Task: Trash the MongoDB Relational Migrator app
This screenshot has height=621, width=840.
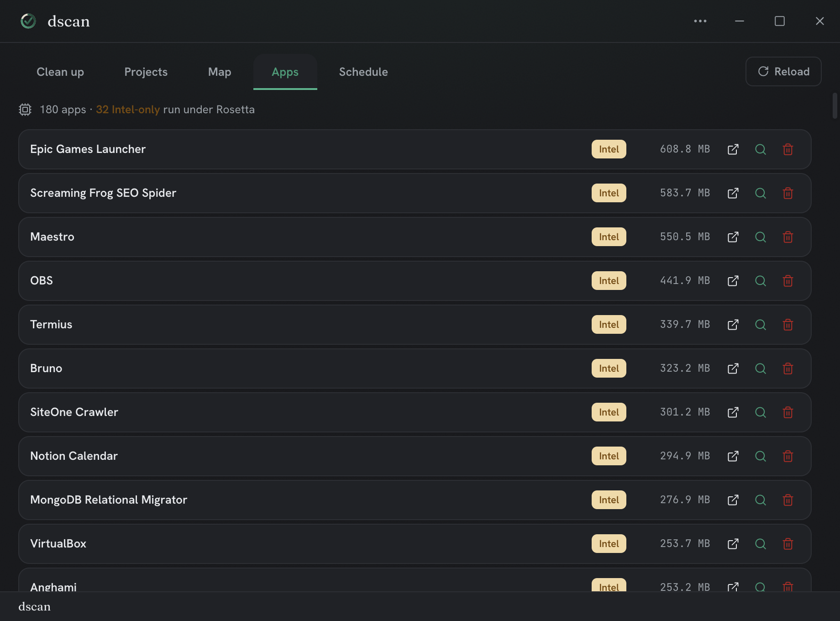Action: tap(788, 500)
